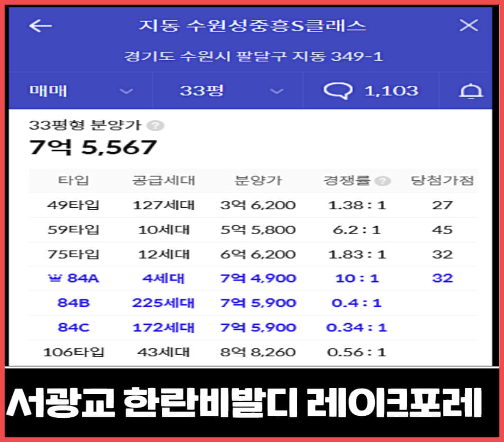Select the 75타입 row label
504x442 pixels.
[x=73, y=254]
